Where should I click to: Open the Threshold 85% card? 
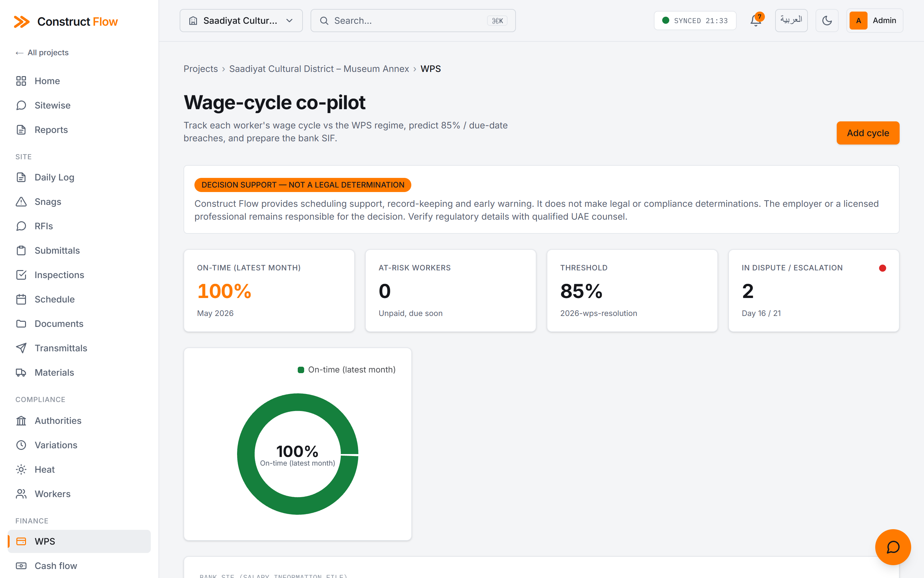[x=632, y=291]
